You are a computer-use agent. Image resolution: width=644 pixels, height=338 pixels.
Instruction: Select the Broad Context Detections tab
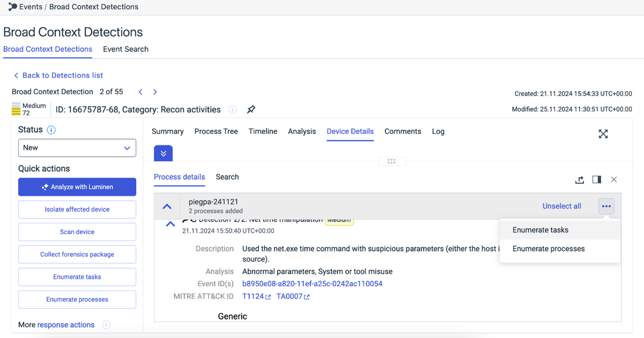pos(48,49)
